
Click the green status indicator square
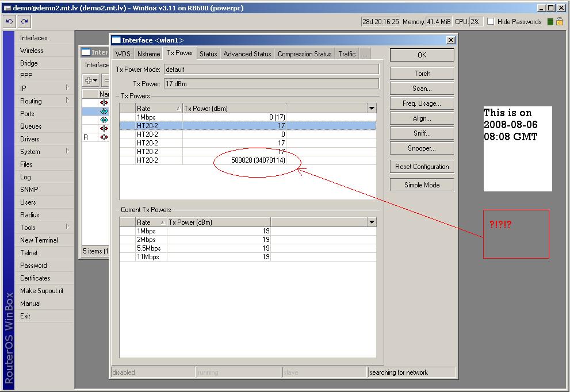(x=550, y=22)
